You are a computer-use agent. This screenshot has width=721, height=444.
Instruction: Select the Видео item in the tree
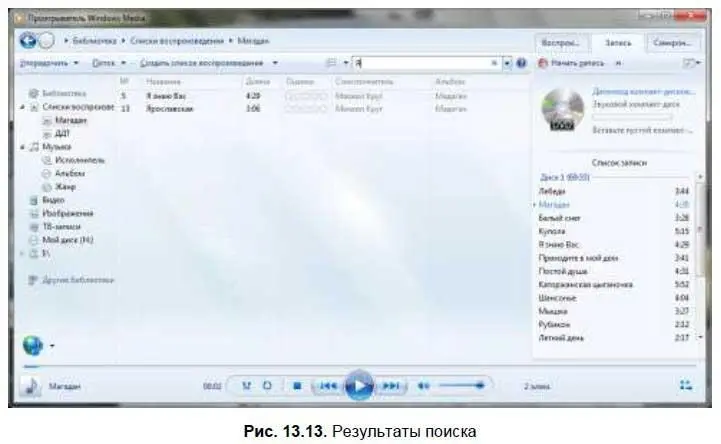pos(53,200)
